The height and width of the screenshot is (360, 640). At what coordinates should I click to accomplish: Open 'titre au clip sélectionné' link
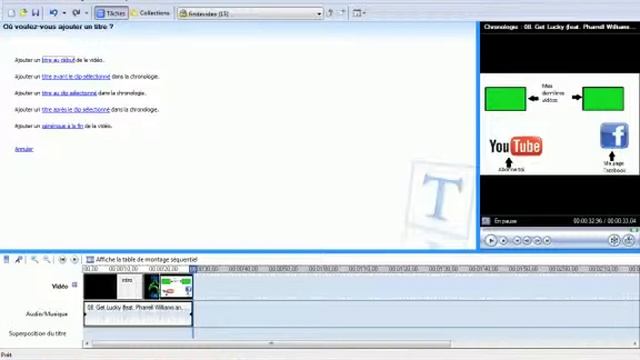click(x=69, y=93)
